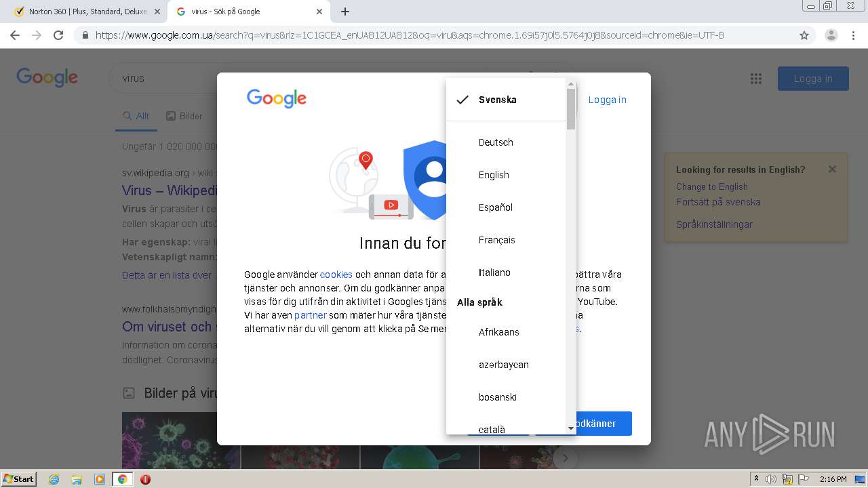Click the address bar URL
This screenshot has width=868, height=488.
[x=410, y=35]
